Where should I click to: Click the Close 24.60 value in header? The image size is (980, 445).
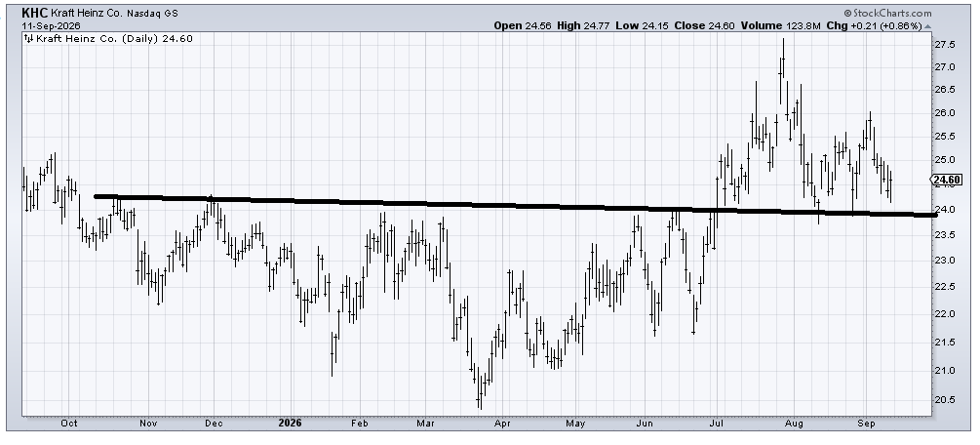(704, 25)
